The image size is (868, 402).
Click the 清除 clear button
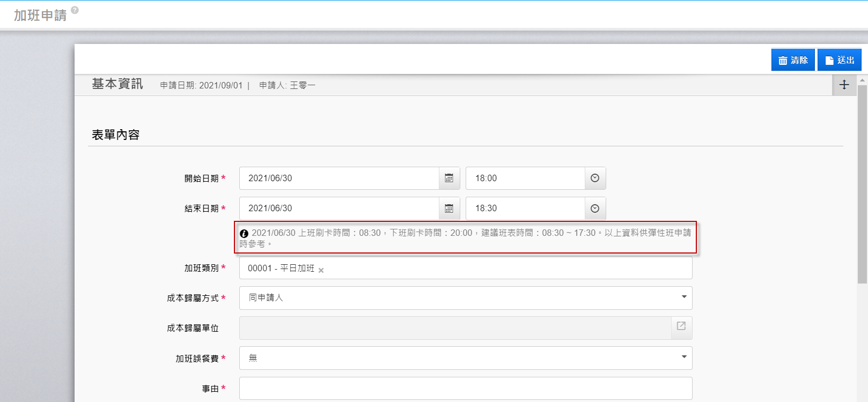(792, 60)
